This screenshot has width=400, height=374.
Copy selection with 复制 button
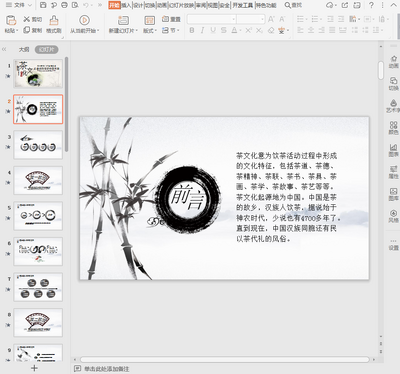[x=32, y=30]
